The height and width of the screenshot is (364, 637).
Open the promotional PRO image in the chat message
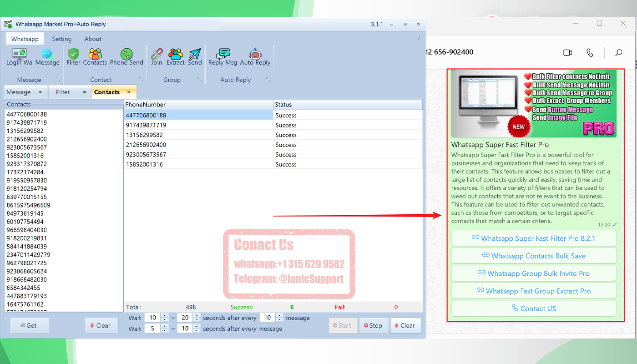click(x=534, y=104)
